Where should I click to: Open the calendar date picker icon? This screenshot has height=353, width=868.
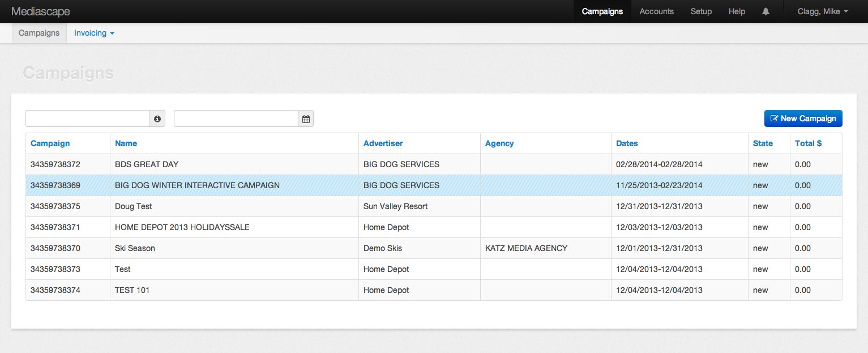(306, 119)
